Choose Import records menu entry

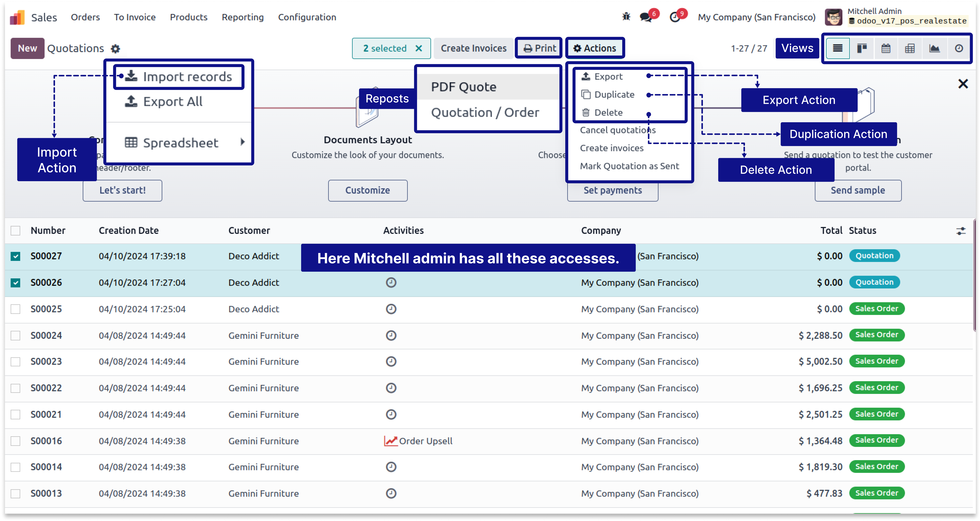(x=179, y=77)
